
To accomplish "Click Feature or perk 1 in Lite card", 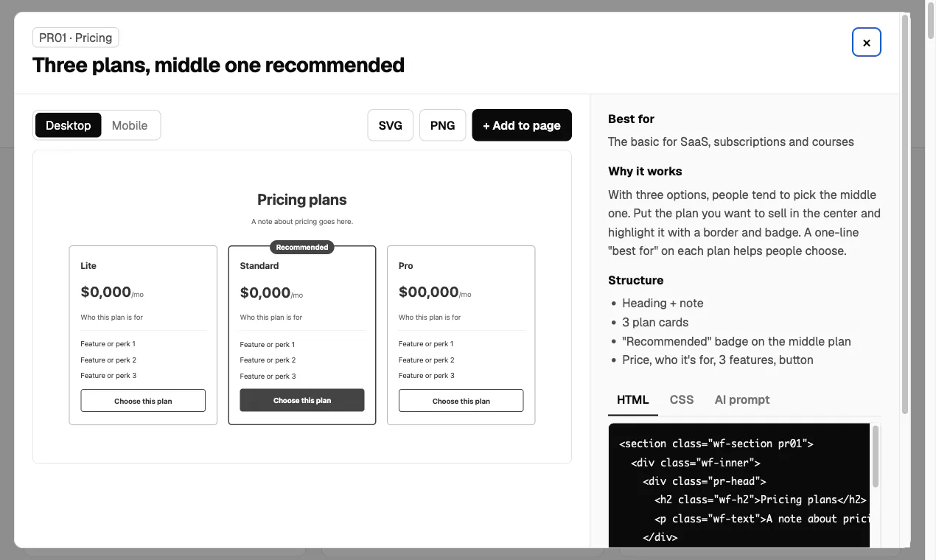I will tap(108, 344).
